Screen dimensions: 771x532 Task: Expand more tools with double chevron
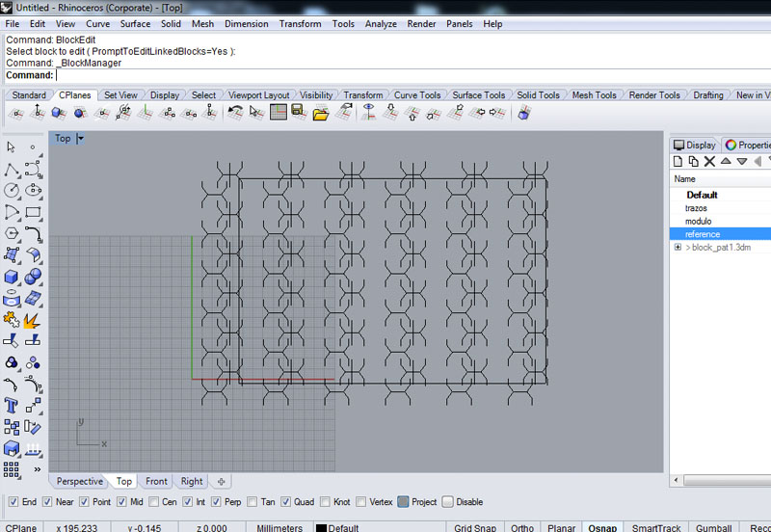tap(37, 469)
